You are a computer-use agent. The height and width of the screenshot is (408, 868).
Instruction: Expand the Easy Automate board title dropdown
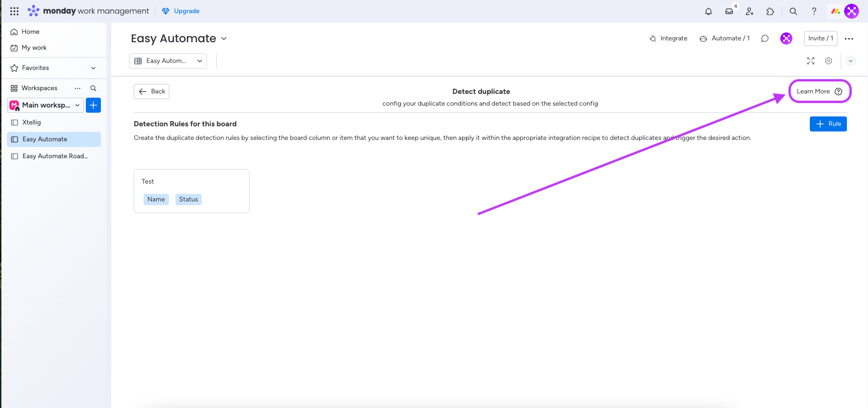click(x=224, y=38)
